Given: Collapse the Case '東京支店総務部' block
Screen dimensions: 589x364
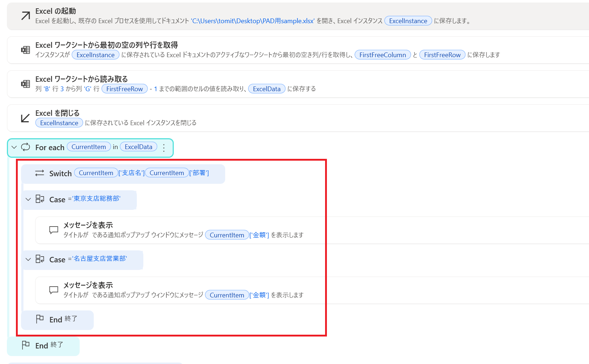Looking at the screenshot, I should click(x=28, y=199).
